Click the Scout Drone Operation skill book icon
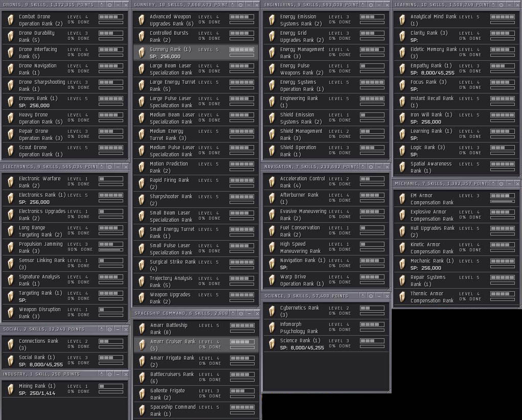 click(11, 151)
